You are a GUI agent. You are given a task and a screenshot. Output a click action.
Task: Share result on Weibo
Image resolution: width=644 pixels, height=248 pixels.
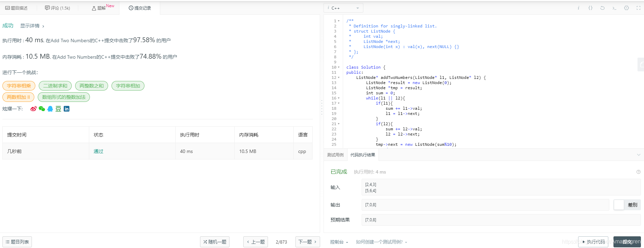(33, 109)
